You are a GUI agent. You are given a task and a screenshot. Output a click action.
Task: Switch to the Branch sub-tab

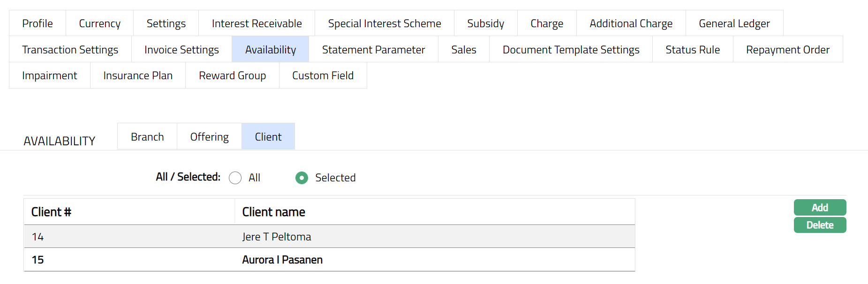pos(147,137)
